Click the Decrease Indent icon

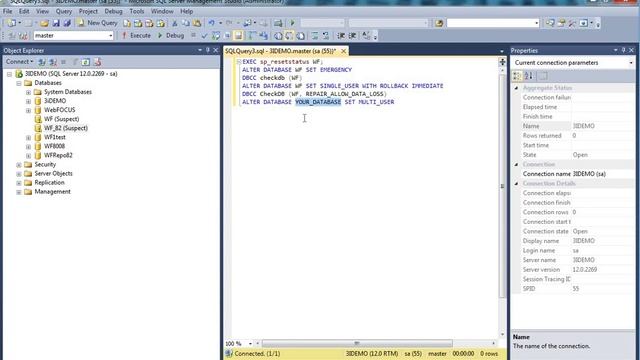point(341,36)
